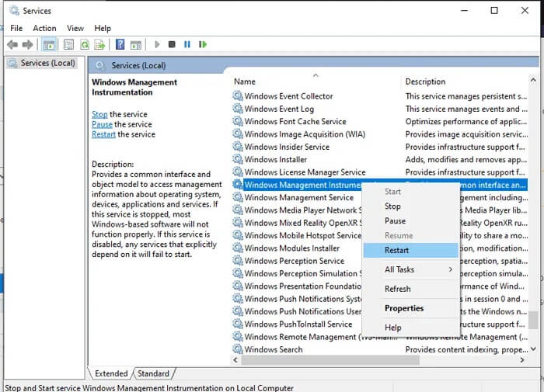Click the horizontal scrollbar right arrow
This screenshot has height=392, width=544.
(522, 360)
